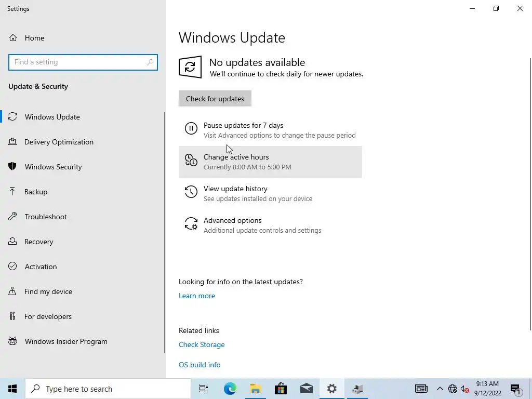Click the taskbar Type here to search box
Viewport: 532px width, 399px height.
108,389
